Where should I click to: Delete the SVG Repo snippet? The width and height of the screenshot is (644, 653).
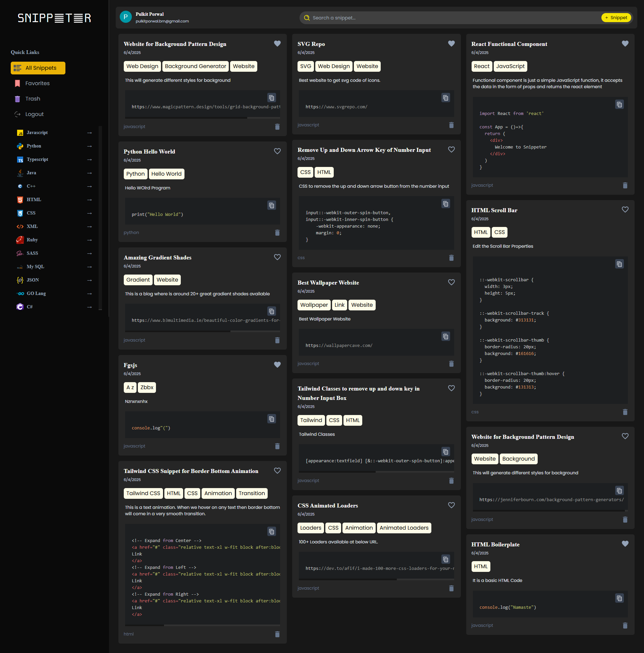click(x=451, y=125)
